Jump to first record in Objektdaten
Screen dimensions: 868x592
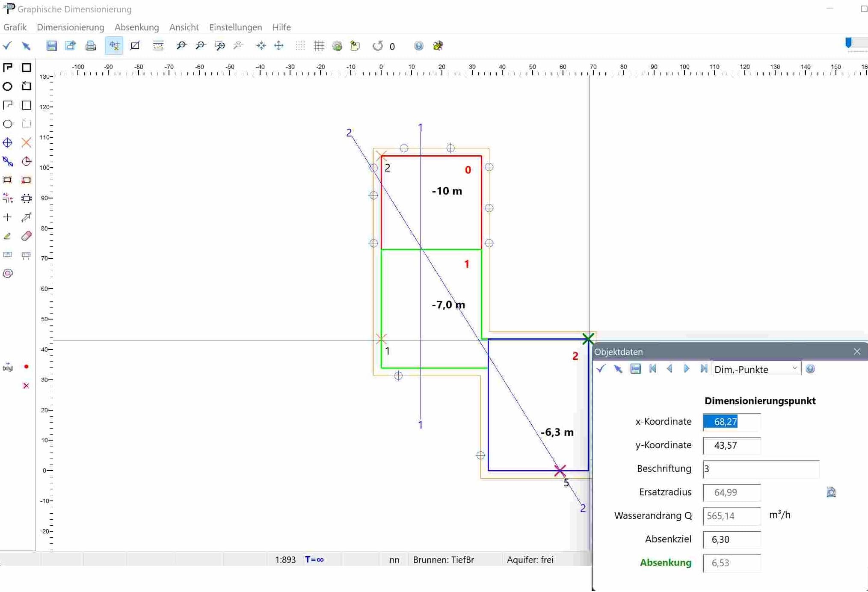653,369
